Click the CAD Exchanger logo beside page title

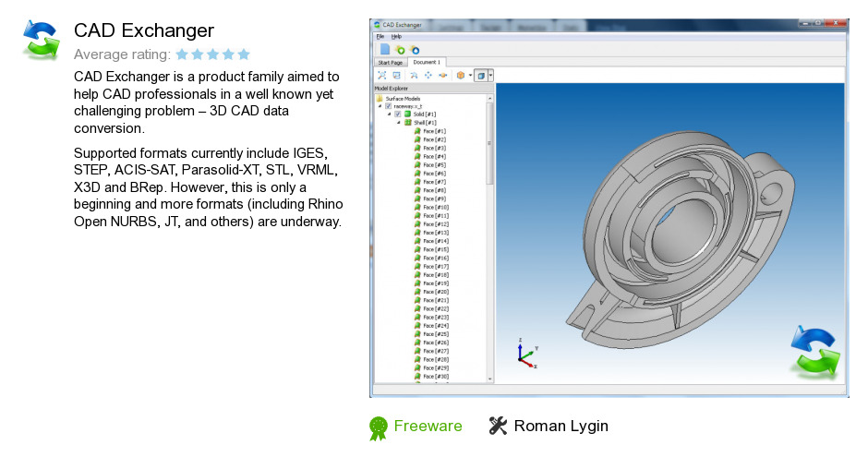pyautogui.click(x=41, y=40)
